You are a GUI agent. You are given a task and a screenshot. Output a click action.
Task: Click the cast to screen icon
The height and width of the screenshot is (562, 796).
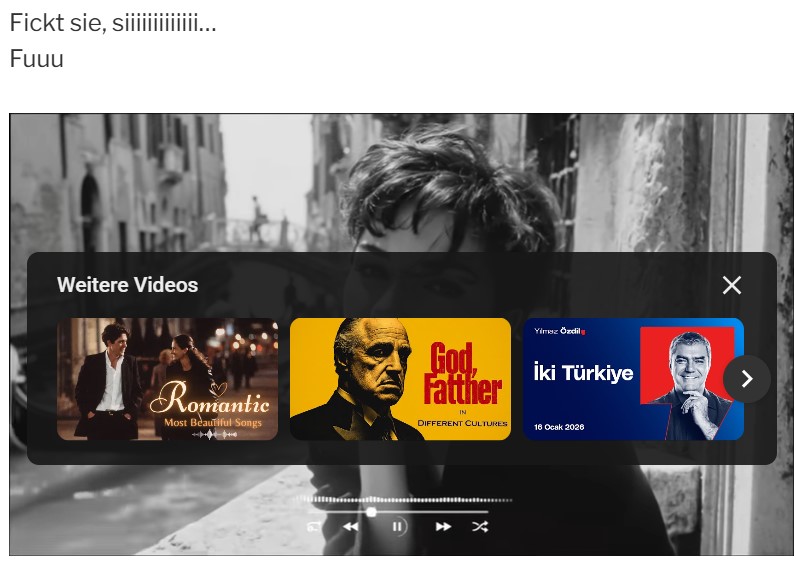click(314, 526)
